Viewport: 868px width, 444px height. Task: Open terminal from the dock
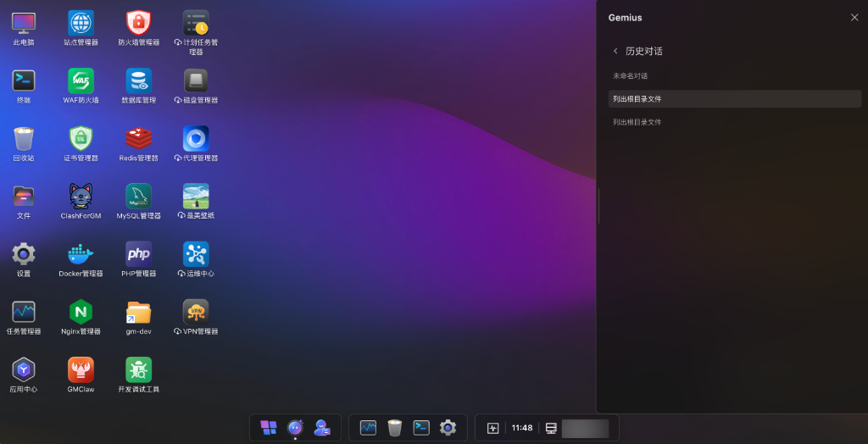pyautogui.click(x=421, y=427)
